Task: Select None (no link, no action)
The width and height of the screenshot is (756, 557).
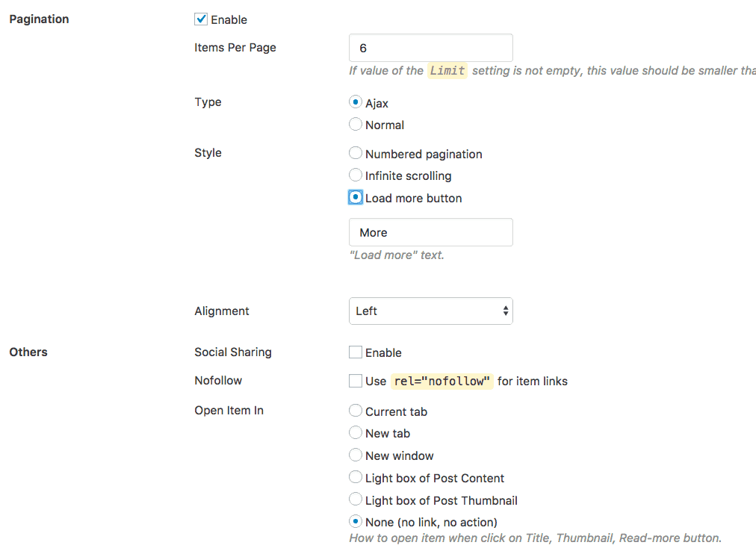Action: pyautogui.click(x=356, y=521)
